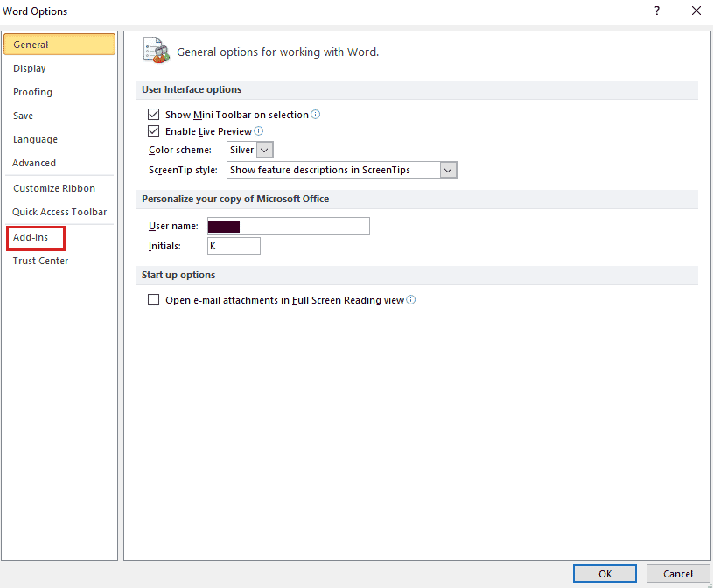Click the Initials text box
This screenshot has width=713, height=588.
tap(234, 247)
